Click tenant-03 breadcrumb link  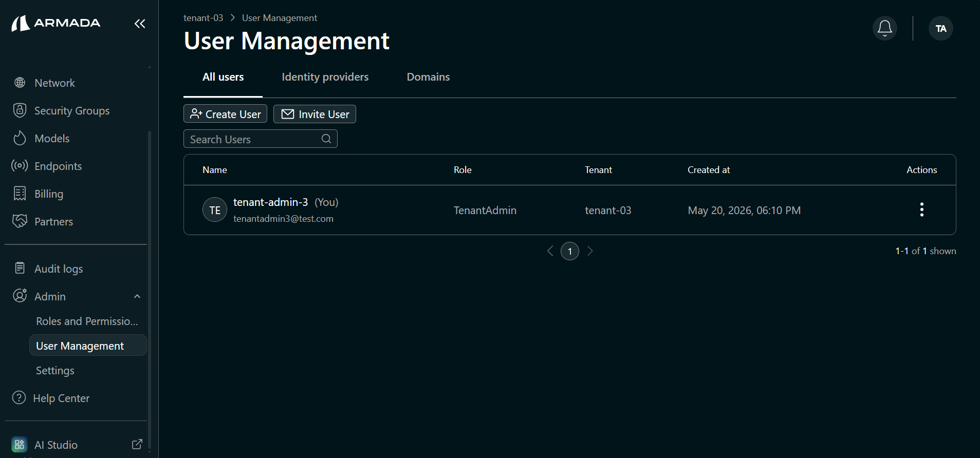[x=203, y=18]
